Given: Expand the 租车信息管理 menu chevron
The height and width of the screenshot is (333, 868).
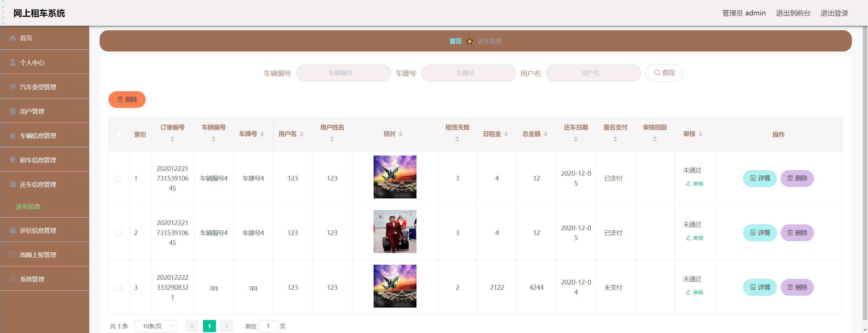Looking at the screenshot, I should point(79,159).
